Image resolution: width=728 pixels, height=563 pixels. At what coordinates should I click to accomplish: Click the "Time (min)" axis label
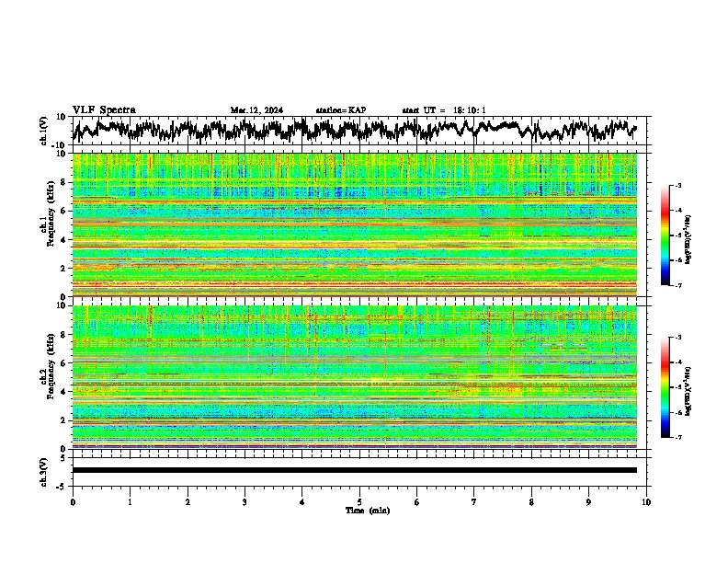pyautogui.click(x=368, y=511)
